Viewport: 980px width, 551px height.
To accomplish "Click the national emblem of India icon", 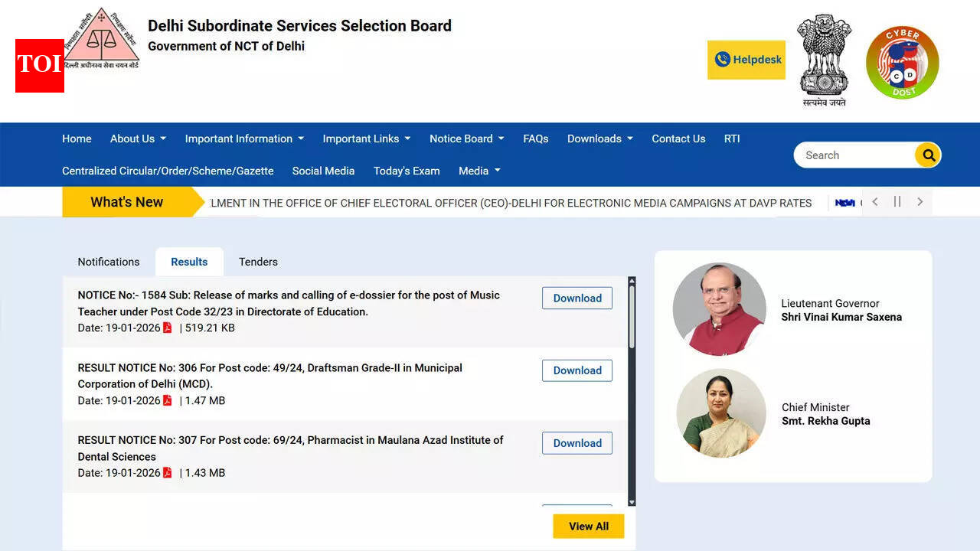I will coord(824,59).
